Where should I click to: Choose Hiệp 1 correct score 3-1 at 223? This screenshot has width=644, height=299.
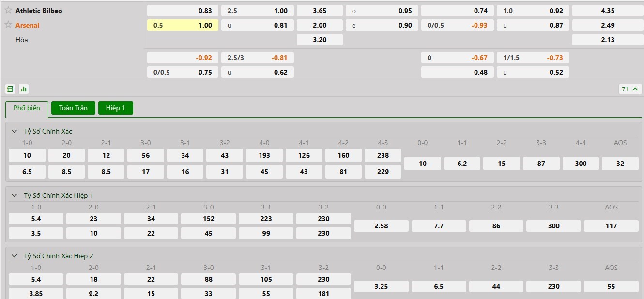coord(266,219)
